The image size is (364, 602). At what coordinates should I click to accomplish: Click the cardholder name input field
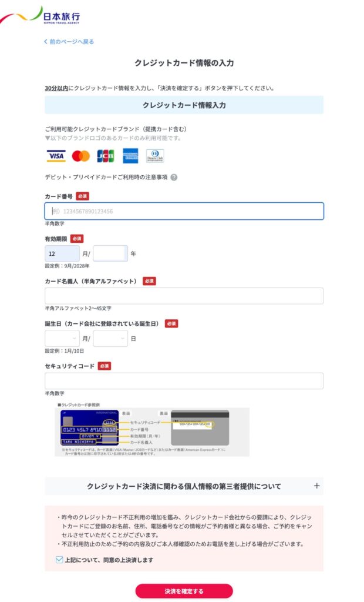(184, 296)
